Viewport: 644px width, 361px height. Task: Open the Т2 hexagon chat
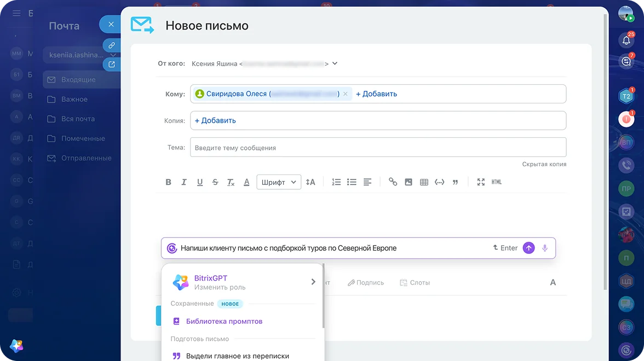626,96
